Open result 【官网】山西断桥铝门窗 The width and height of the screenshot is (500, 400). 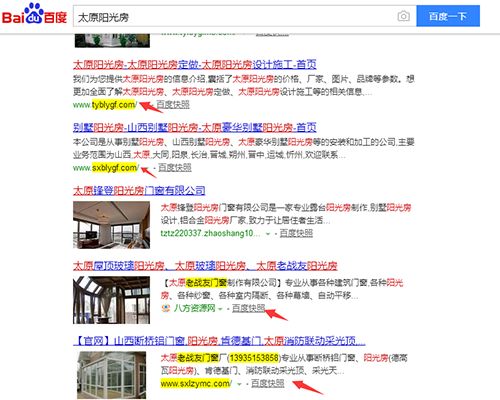point(219,341)
